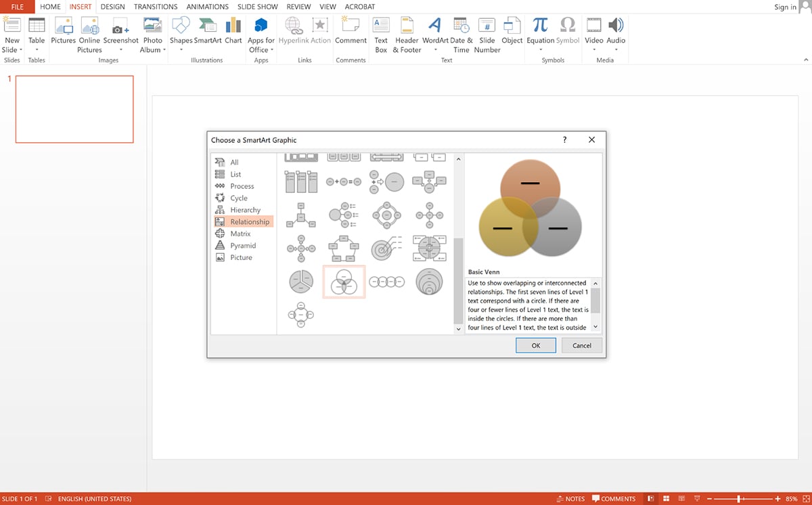The height and width of the screenshot is (505, 812).
Task: Switch to Slide Show view from the status bar
Action: click(x=698, y=498)
